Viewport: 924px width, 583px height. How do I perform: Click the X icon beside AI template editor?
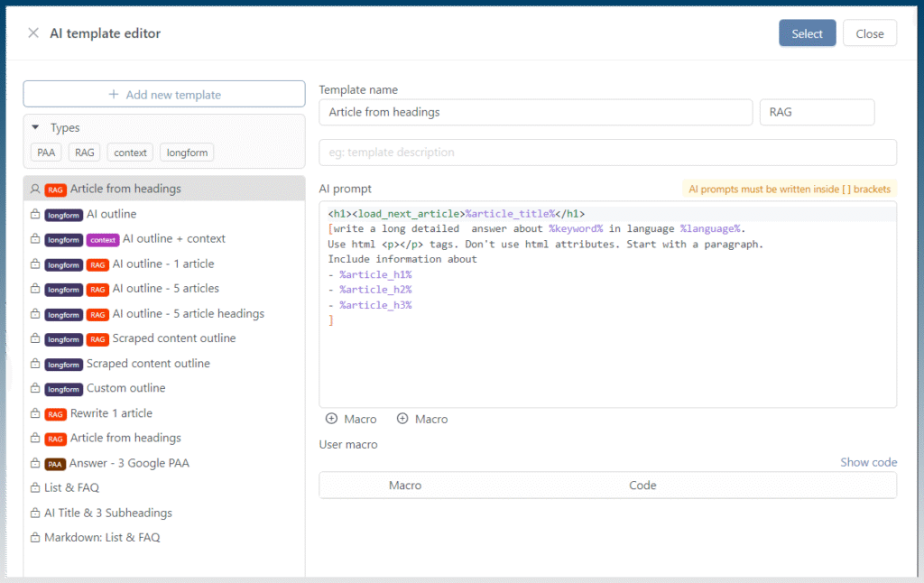tap(33, 33)
